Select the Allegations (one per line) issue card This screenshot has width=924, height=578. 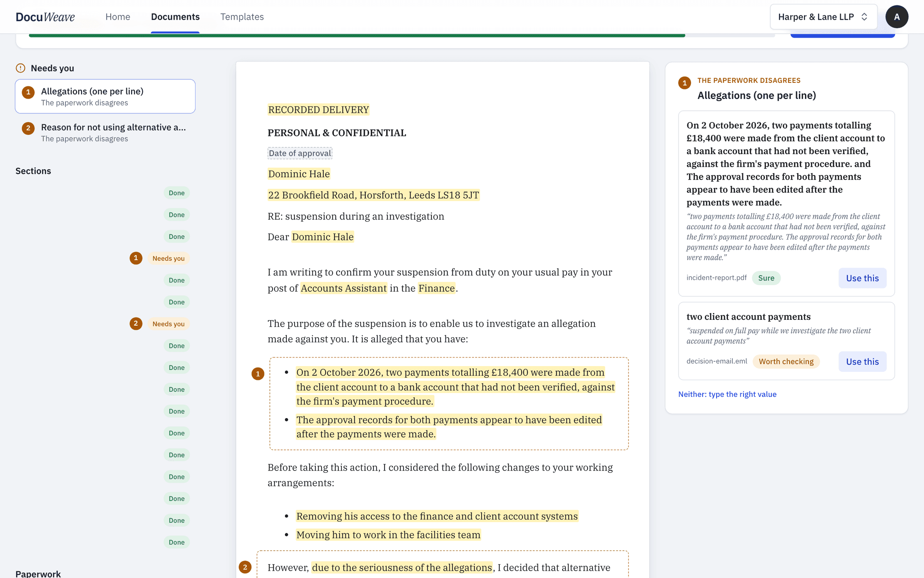coord(105,96)
